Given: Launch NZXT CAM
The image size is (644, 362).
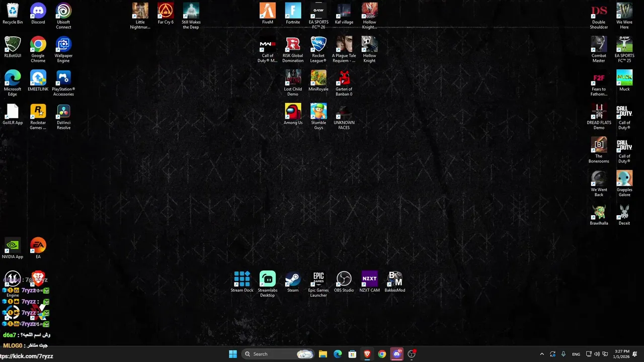Looking at the screenshot, I should [369, 282].
